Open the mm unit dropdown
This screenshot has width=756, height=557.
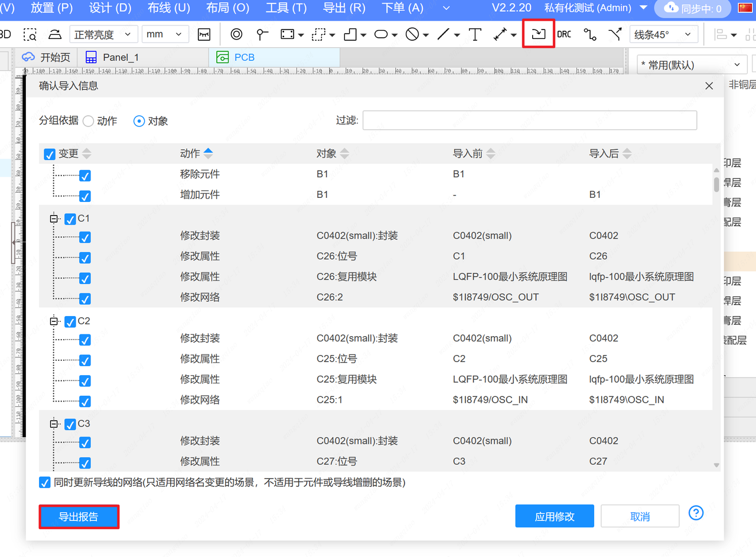[x=165, y=34]
